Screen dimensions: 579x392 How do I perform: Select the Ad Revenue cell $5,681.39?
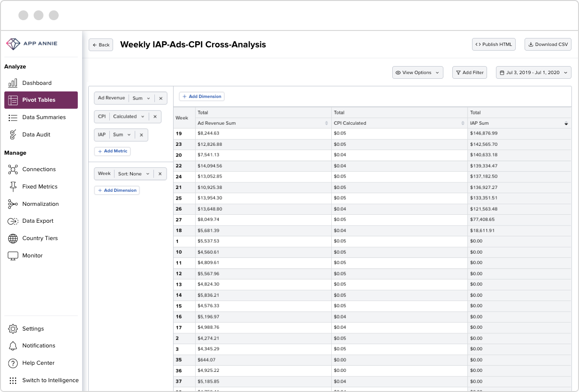[263, 231]
